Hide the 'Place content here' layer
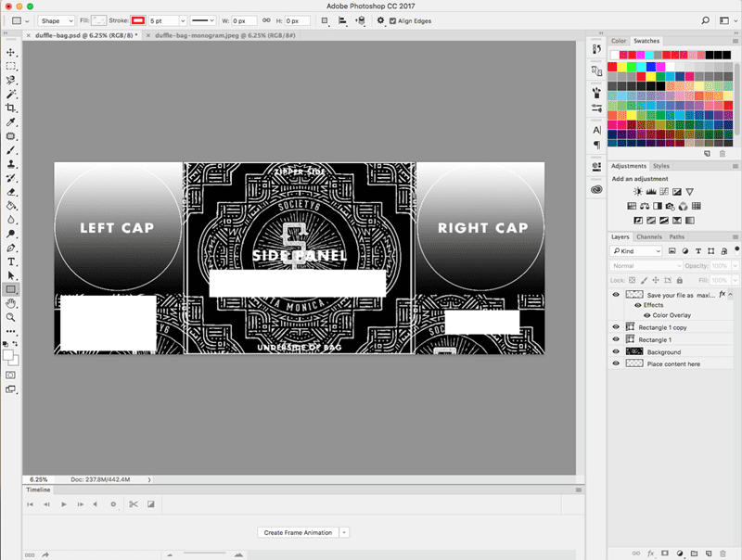 616,363
